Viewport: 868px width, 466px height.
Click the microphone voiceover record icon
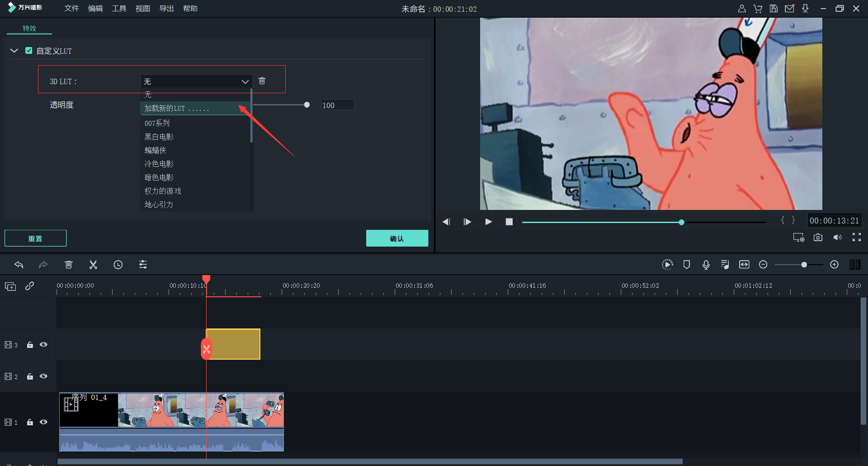[706, 265]
